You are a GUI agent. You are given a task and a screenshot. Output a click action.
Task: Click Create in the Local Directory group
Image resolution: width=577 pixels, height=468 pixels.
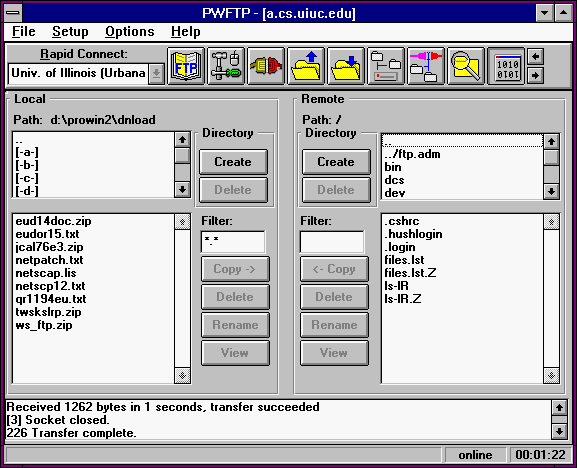point(233,162)
